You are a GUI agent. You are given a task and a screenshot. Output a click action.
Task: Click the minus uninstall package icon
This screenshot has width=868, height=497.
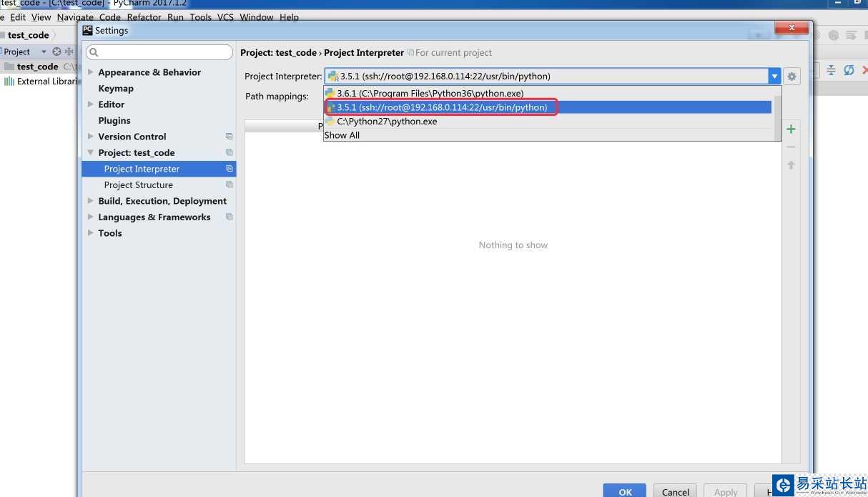791,147
